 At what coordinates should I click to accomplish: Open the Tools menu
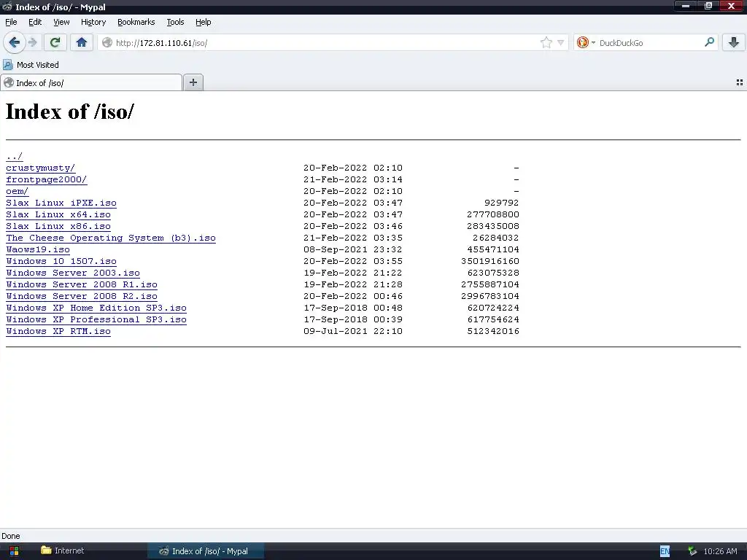(x=175, y=22)
